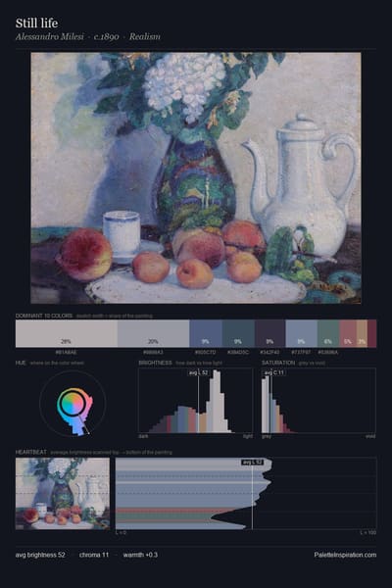Click the 'DOMINANT 10 COLORS' heading
The image size is (392, 588).
pos(44,316)
